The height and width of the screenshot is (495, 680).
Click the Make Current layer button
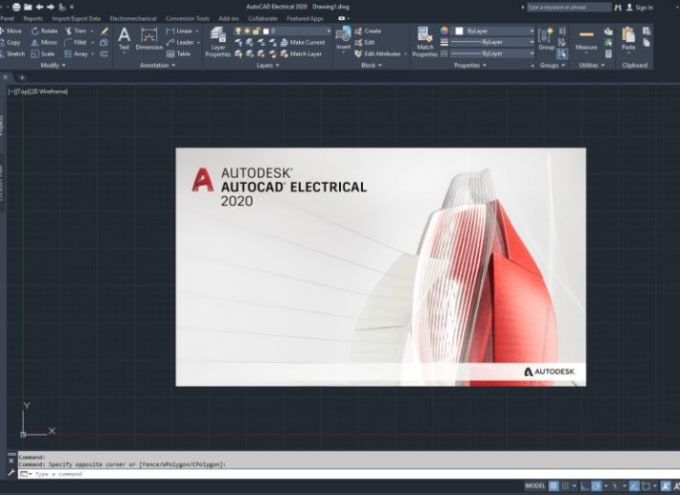point(303,43)
